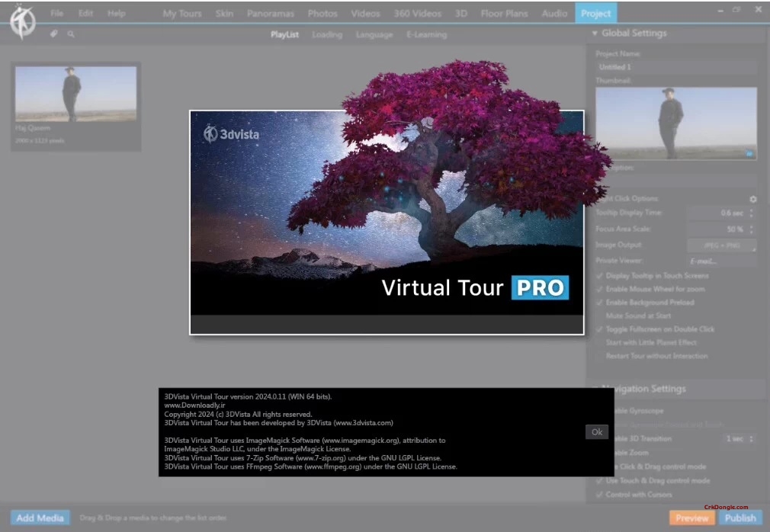
Task: Increase Tooltip Display Time with the stepper
Action: click(x=752, y=210)
